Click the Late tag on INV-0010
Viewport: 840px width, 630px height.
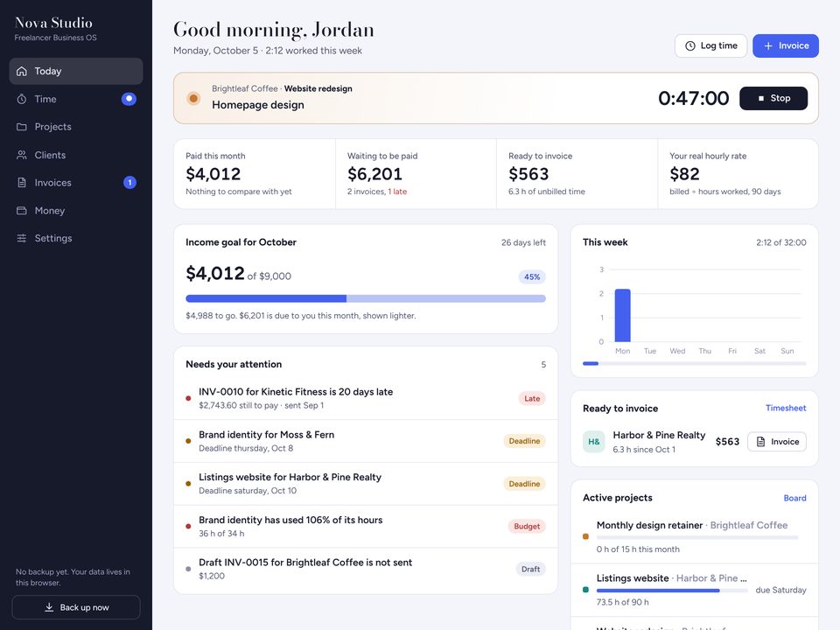coord(532,398)
